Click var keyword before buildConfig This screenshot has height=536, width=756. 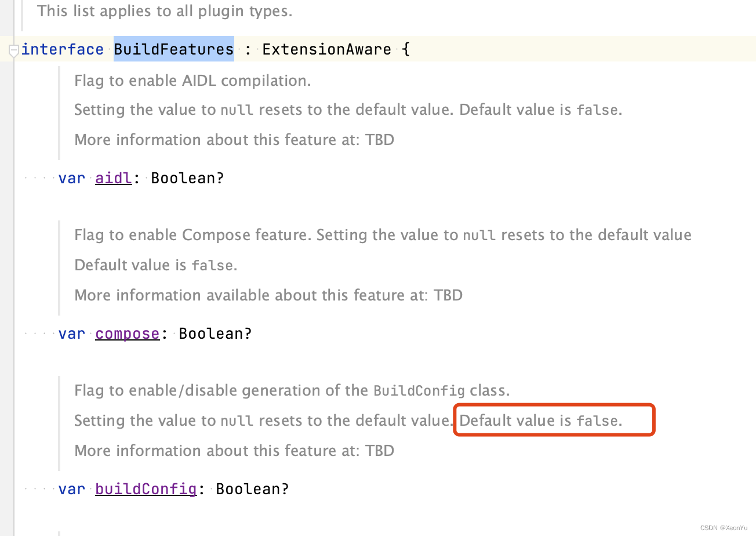pos(72,489)
